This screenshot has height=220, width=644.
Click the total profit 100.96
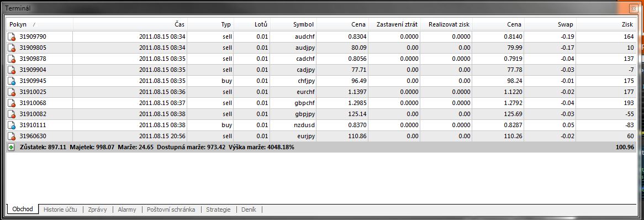pos(625,147)
